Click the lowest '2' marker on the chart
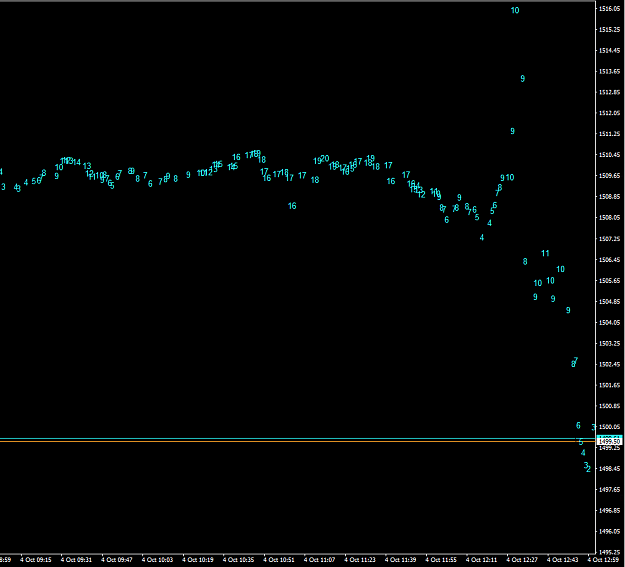Image resolution: width=625 pixels, height=567 pixels. (589, 470)
